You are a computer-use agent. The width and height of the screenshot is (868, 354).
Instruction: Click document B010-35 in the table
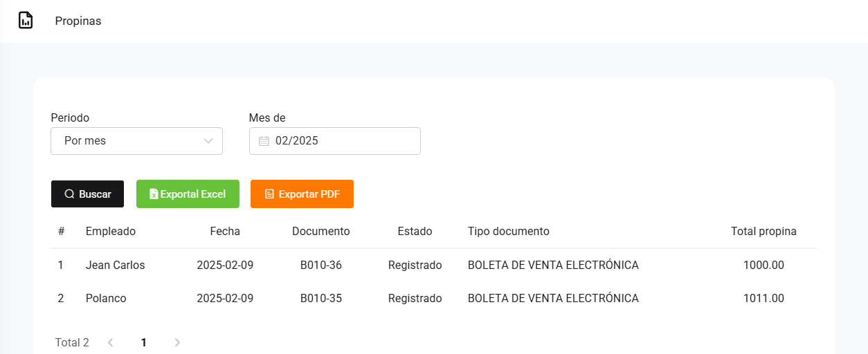320,299
